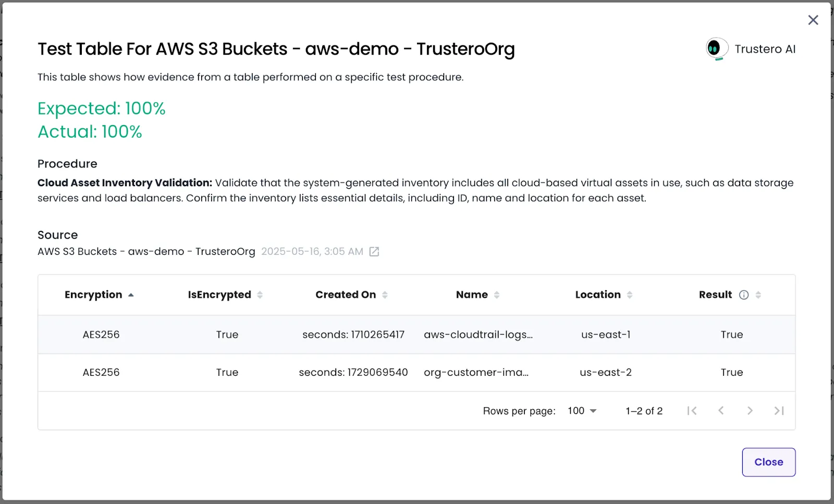834x504 pixels.
Task: Click the Result column header label
Action: point(715,295)
